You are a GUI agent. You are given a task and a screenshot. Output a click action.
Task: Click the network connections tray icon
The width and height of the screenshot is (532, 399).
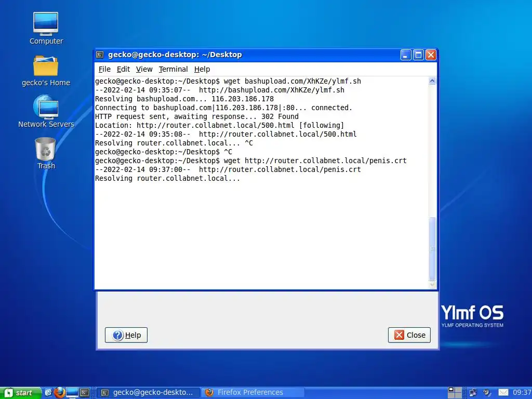click(x=473, y=393)
